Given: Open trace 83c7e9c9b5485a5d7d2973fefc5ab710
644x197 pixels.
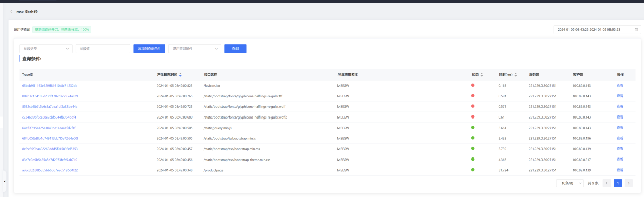Looking at the screenshot, I should click(x=50, y=160).
